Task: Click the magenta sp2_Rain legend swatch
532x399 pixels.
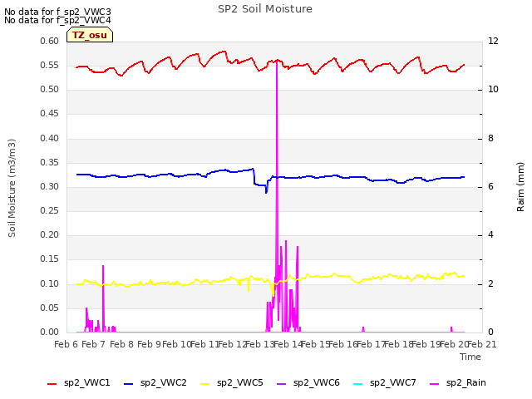Action: (435, 384)
